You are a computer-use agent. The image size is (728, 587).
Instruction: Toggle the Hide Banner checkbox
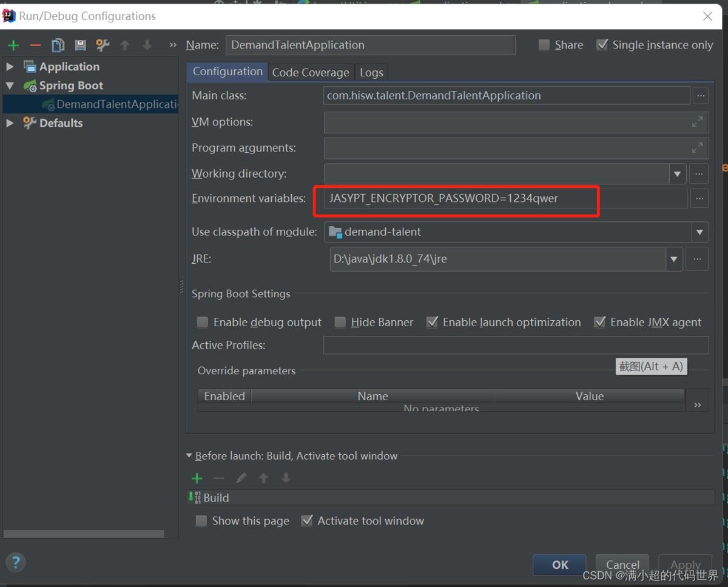coord(340,322)
